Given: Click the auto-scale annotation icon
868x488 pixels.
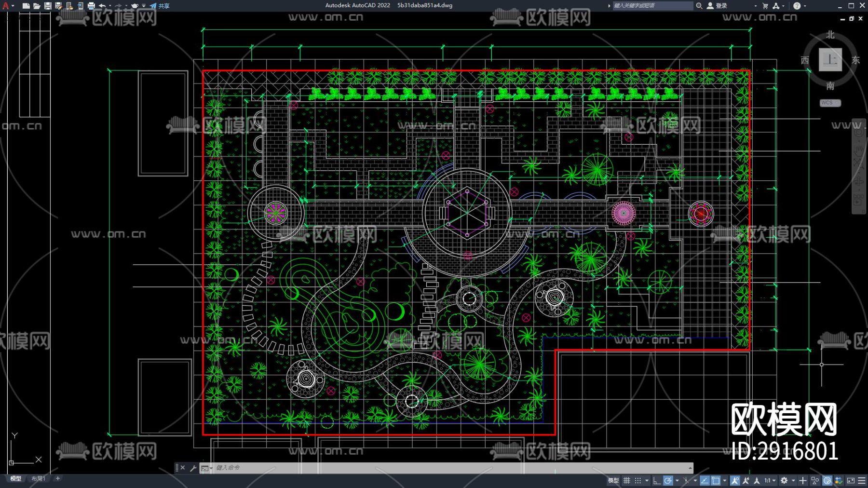Looking at the screenshot, I should [746, 480].
